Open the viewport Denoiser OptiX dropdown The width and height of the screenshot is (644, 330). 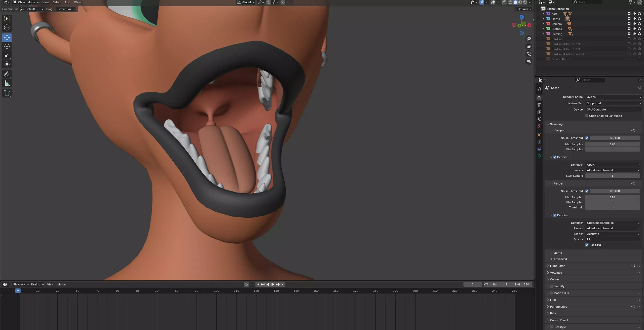point(613,165)
